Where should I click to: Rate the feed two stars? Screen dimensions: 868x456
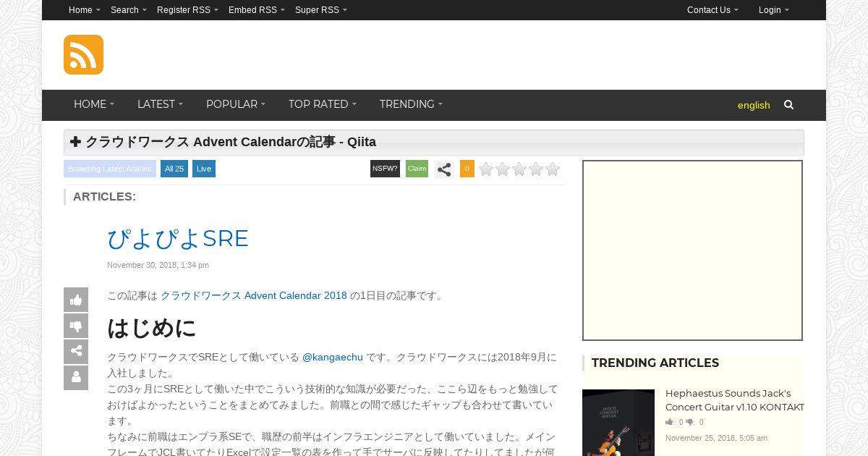503,169
